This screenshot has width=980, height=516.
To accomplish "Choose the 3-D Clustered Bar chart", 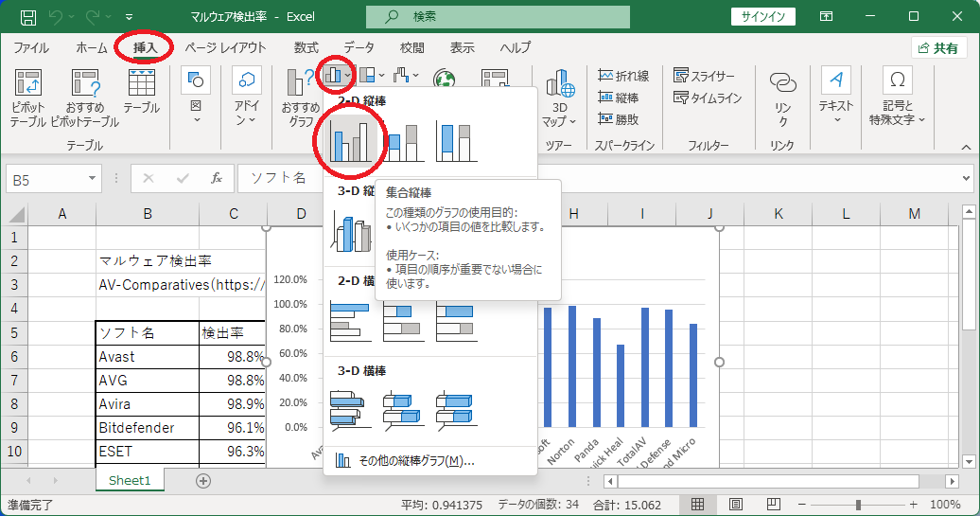I will click(x=350, y=411).
